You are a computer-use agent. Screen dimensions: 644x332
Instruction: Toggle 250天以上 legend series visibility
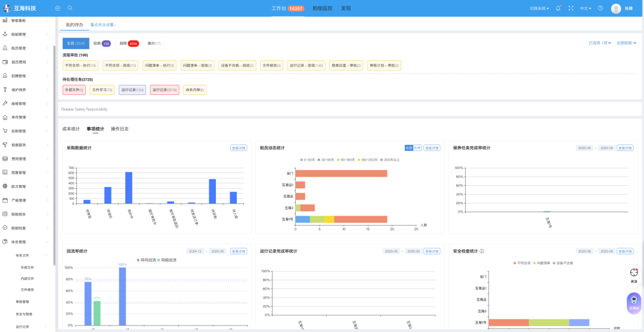pos(390,160)
